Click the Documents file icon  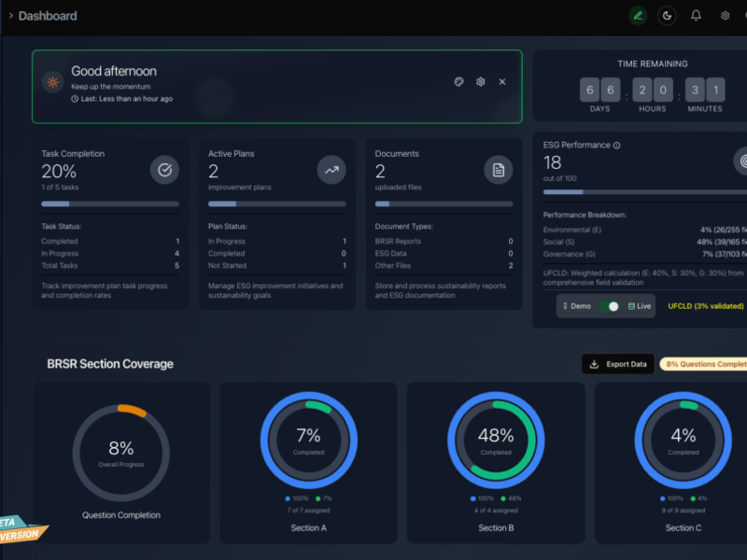[498, 170]
